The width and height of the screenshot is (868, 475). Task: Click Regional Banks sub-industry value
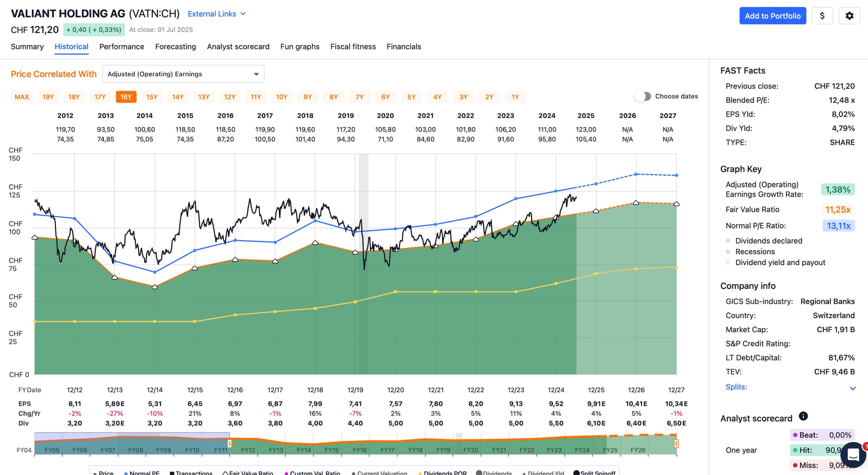tap(827, 301)
